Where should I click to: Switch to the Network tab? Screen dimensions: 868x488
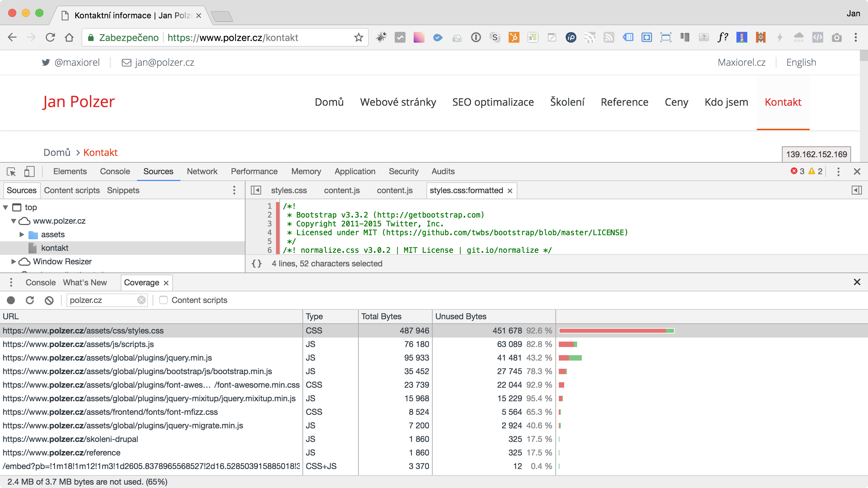coord(202,171)
